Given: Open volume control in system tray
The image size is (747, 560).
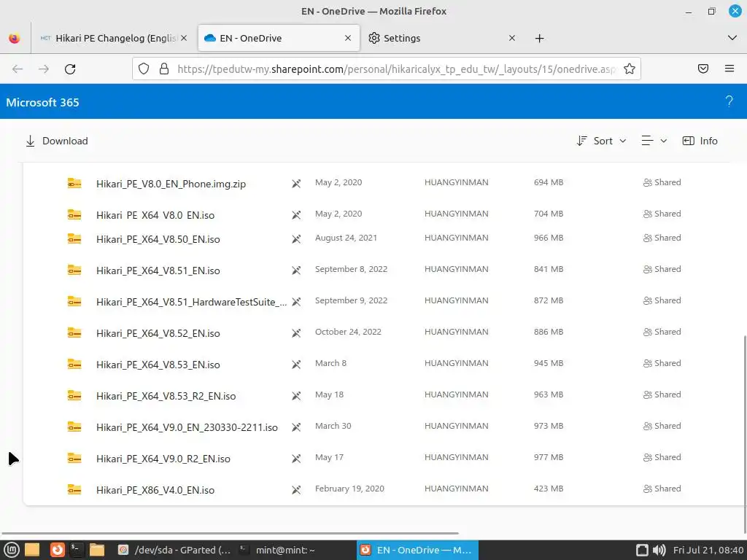Looking at the screenshot, I should click(x=659, y=550).
